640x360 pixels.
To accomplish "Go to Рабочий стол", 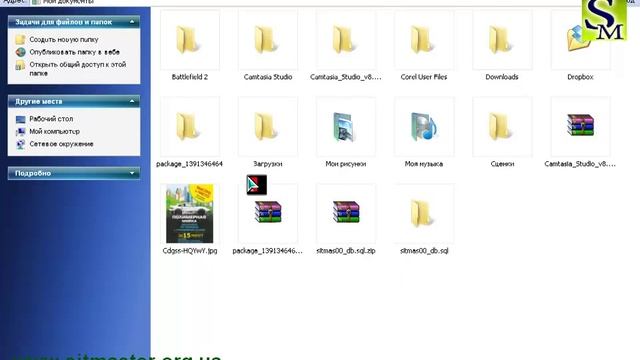I will pyautogui.click(x=51, y=119).
